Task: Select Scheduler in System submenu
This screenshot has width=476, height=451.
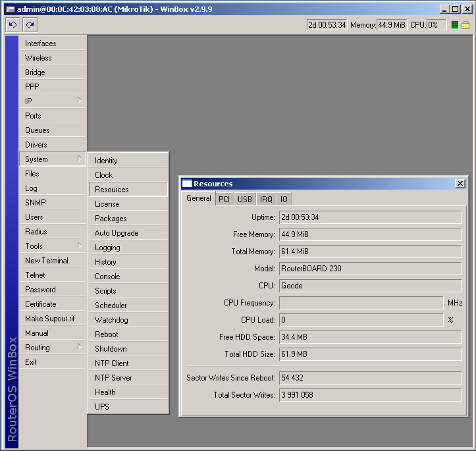Action: click(x=128, y=305)
